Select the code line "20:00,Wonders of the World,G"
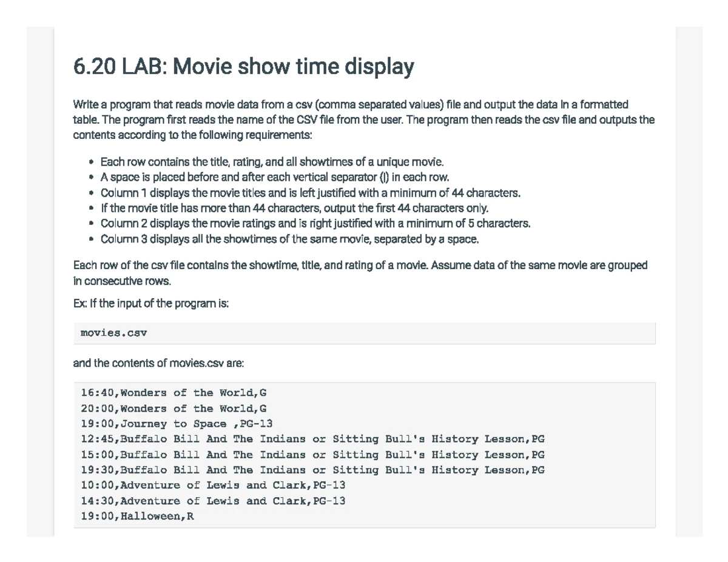This screenshot has width=728, height=562. coord(174,409)
